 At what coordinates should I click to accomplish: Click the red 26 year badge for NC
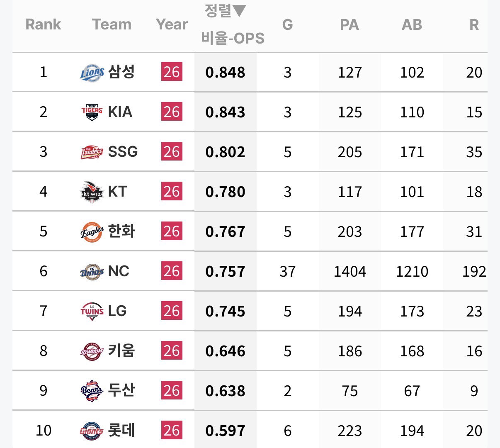(172, 271)
